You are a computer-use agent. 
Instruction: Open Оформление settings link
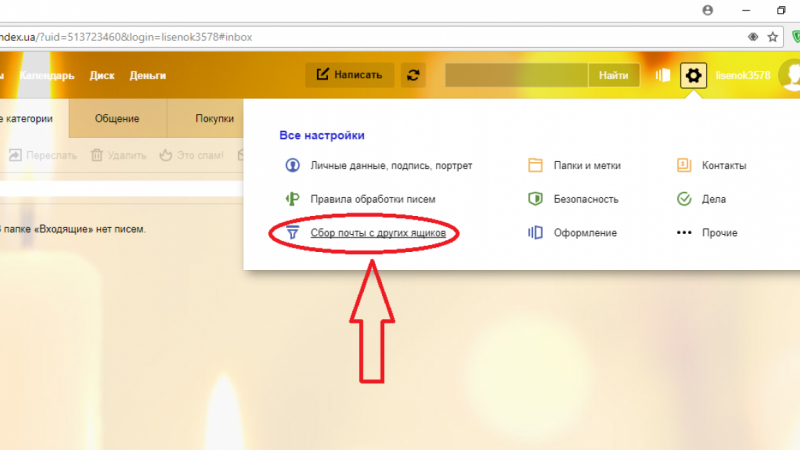[x=585, y=233]
